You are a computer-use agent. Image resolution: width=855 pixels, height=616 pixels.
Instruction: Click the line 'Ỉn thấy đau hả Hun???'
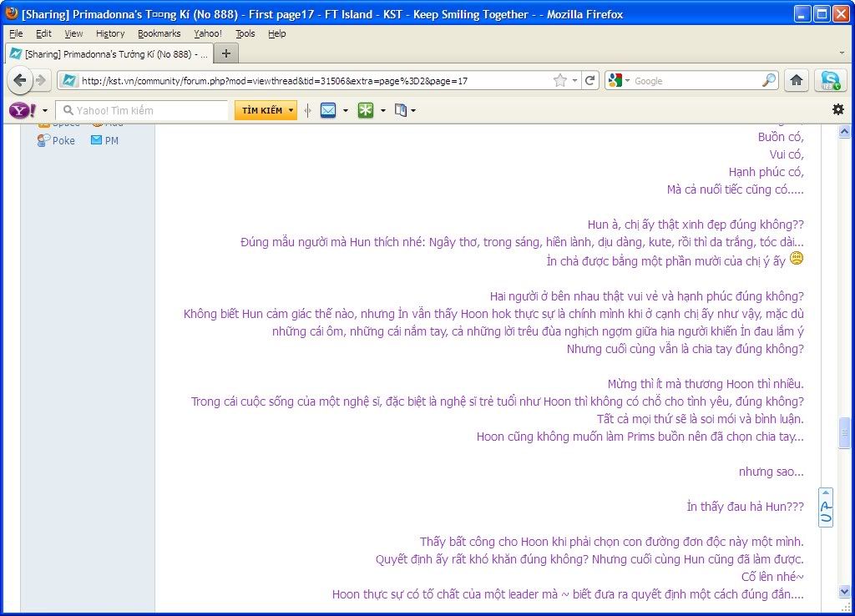point(745,507)
